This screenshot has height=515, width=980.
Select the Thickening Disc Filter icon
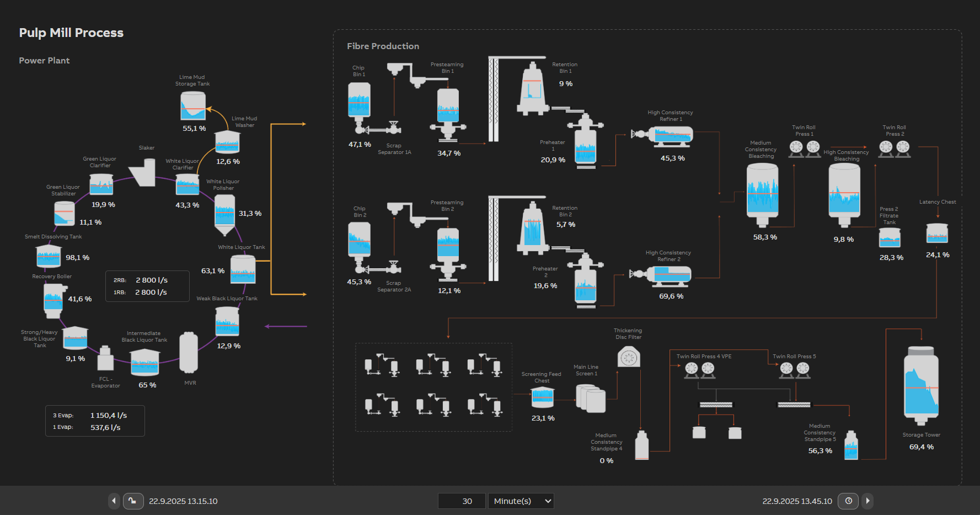(x=629, y=357)
